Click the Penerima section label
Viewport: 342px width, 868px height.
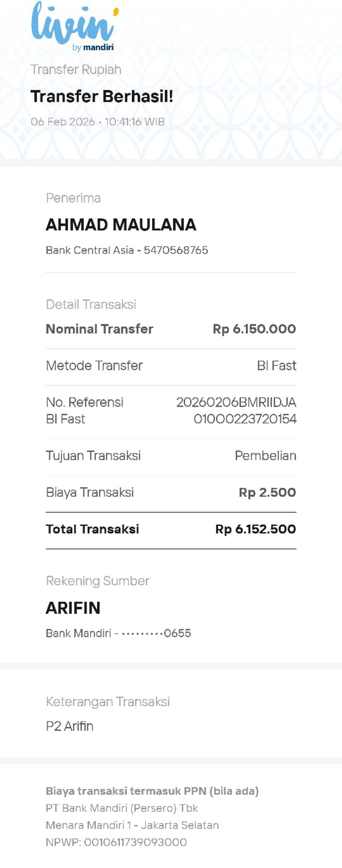pyautogui.click(x=73, y=198)
